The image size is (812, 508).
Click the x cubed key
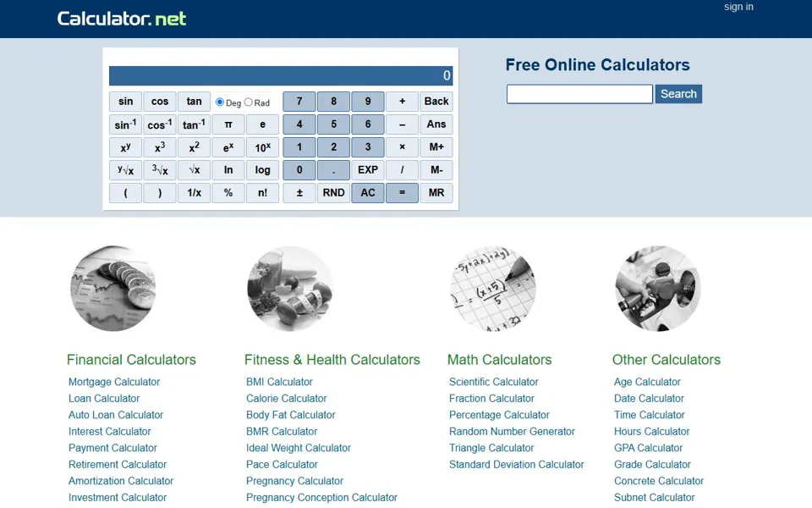pos(160,147)
